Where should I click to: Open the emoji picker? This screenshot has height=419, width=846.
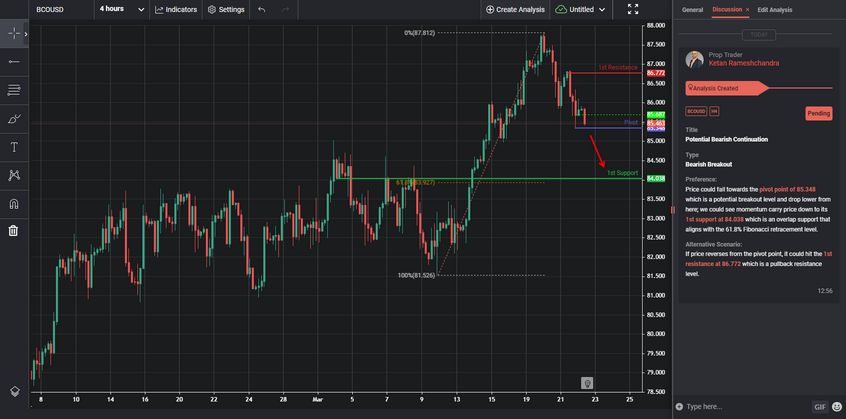click(x=837, y=407)
